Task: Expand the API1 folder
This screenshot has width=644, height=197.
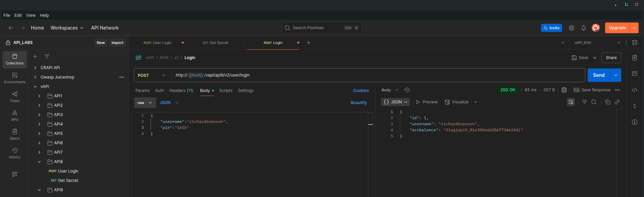Action: [x=39, y=96]
